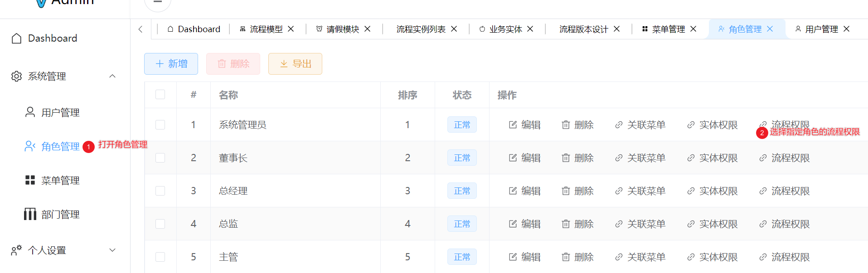Click the trash icon for 总经理 row
This screenshot has width=868, height=273.
[566, 191]
